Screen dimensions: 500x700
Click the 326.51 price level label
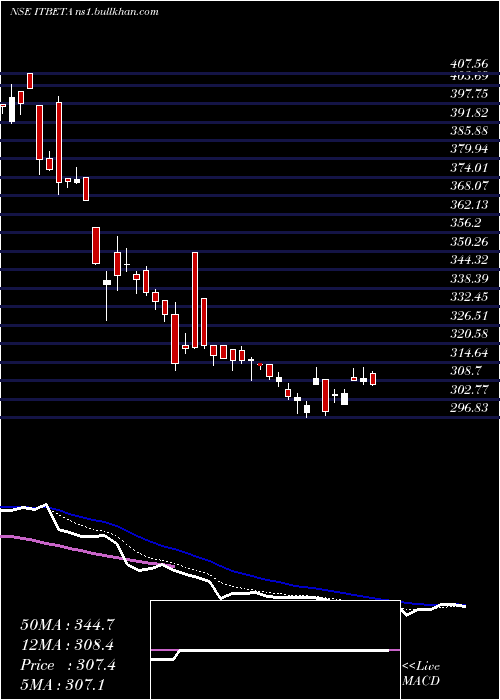point(469,316)
